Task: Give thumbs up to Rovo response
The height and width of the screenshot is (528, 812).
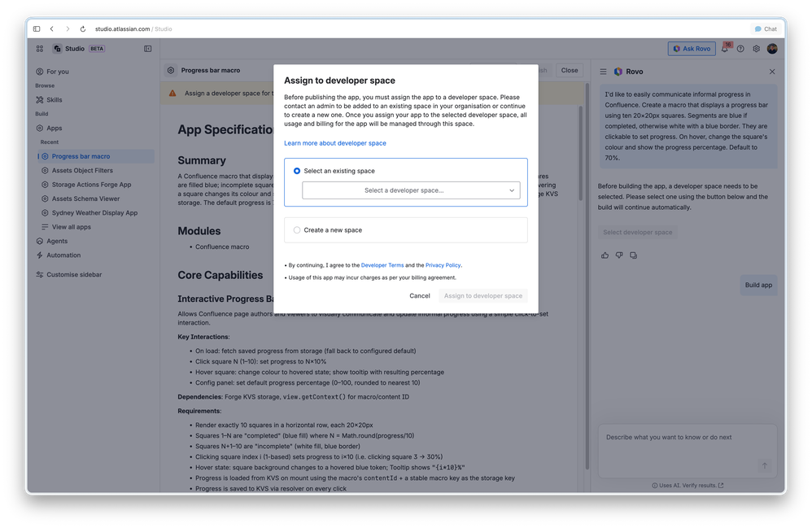Action: (605, 255)
